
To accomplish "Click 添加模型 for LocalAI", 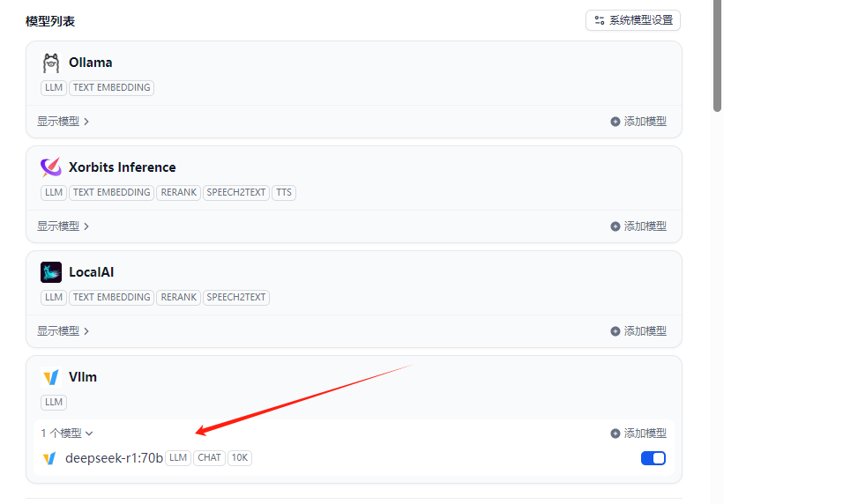I will pyautogui.click(x=638, y=331).
